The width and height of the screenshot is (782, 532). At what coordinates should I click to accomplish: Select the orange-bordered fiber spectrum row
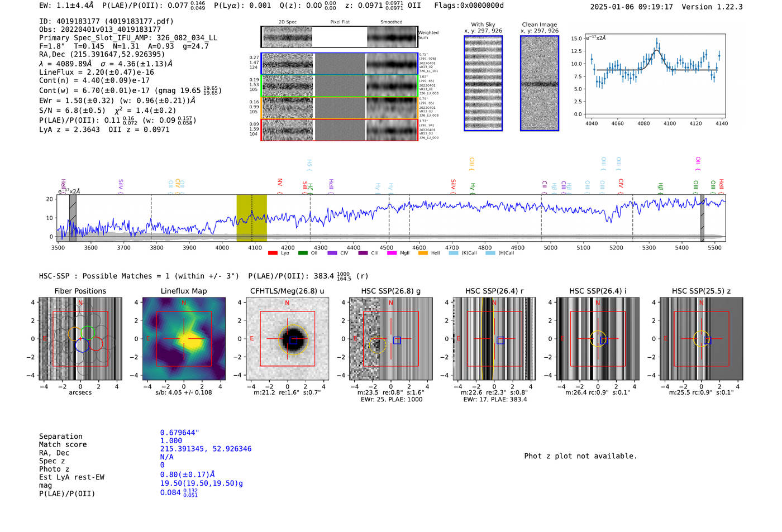(340, 108)
